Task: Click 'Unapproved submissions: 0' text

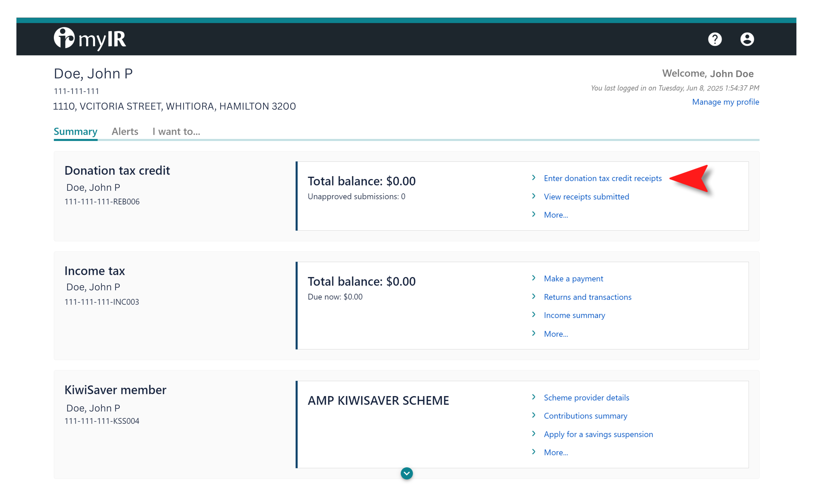Action: coord(356,196)
